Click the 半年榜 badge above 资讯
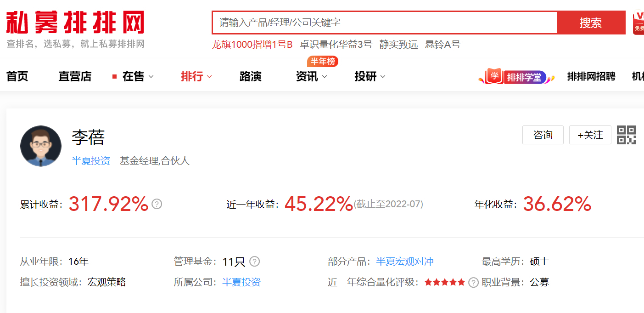Viewport: 644px width, 313px height. coord(323,61)
